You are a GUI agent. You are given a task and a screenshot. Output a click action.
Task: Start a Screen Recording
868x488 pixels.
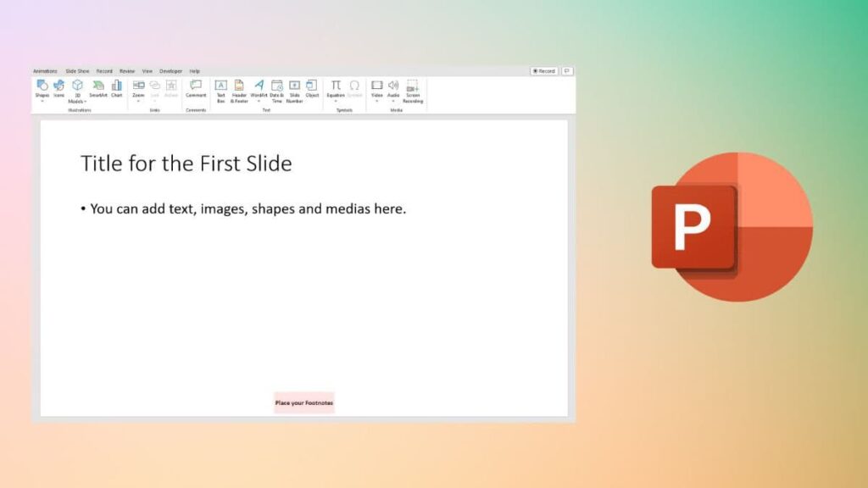click(x=413, y=89)
